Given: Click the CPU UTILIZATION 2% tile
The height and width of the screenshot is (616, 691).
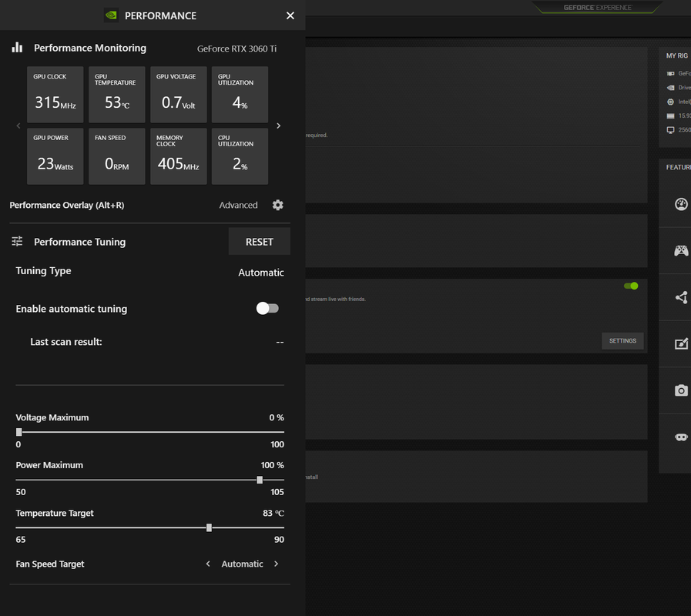Looking at the screenshot, I should pyautogui.click(x=240, y=156).
